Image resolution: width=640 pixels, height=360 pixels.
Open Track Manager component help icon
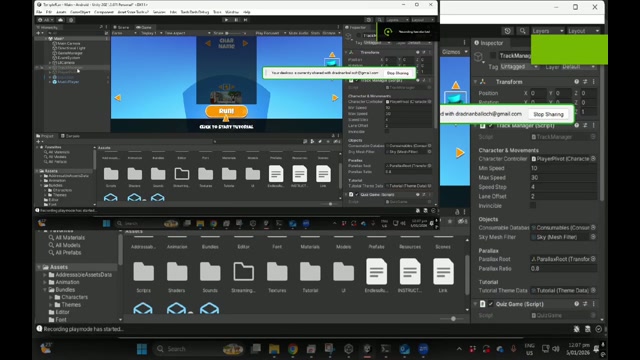click(x=576, y=126)
